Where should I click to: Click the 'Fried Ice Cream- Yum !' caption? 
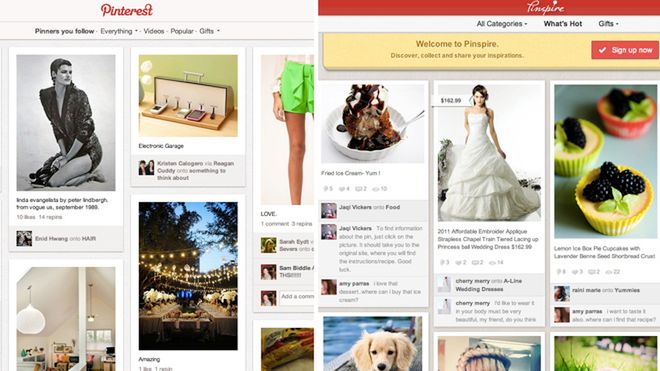[x=351, y=173]
